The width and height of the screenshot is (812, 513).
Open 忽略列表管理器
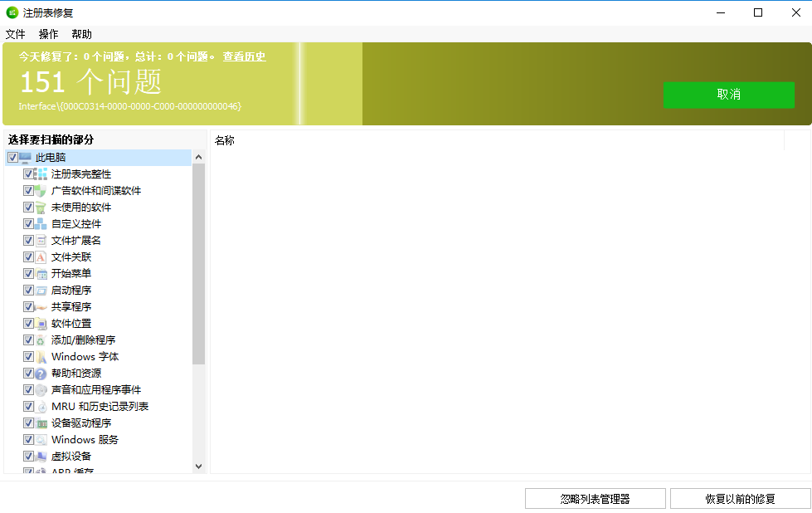(595, 499)
